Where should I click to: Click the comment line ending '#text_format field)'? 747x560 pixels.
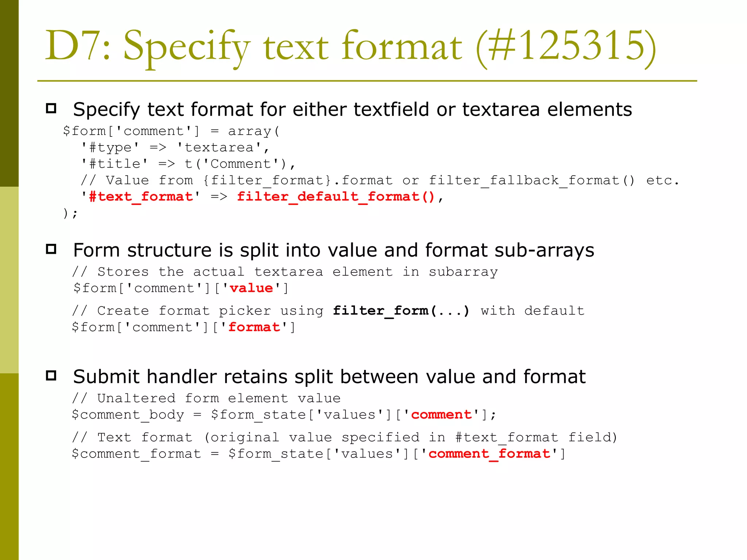[x=345, y=437]
